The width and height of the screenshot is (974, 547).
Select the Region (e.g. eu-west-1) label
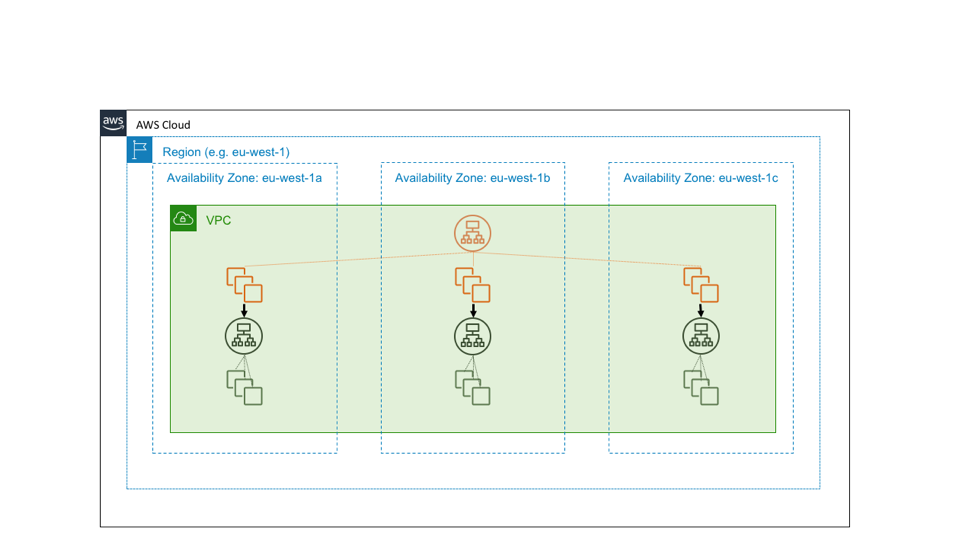point(226,152)
